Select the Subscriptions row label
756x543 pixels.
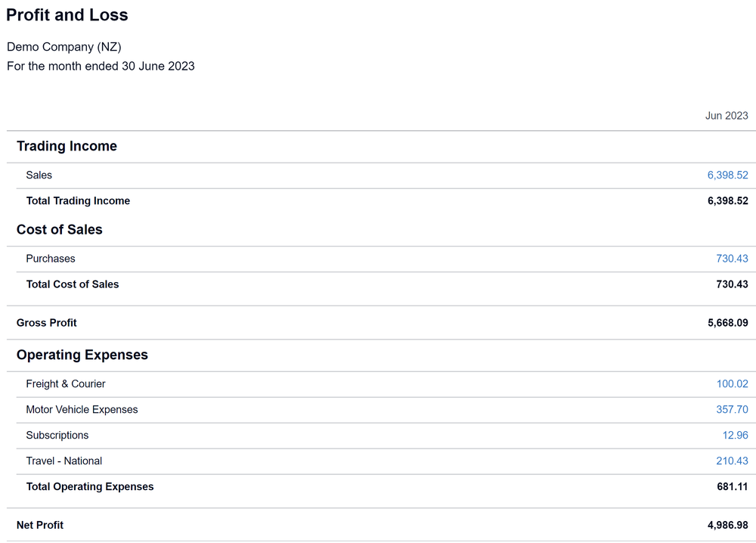pyautogui.click(x=57, y=436)
